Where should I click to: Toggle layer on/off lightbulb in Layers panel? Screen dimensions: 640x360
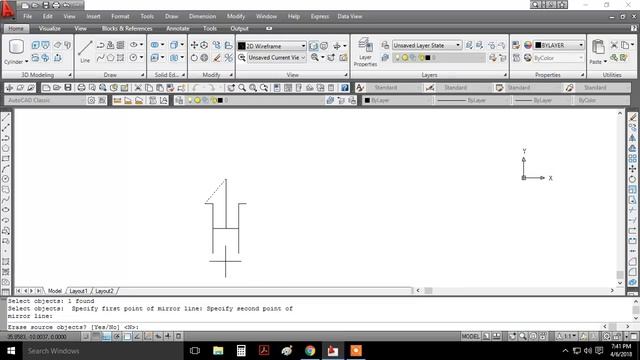[x=397, y=58]
